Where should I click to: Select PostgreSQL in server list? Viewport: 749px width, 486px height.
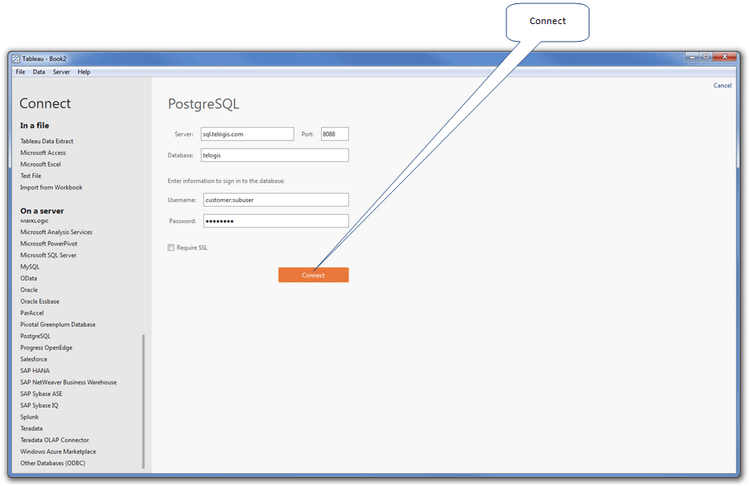35,336
